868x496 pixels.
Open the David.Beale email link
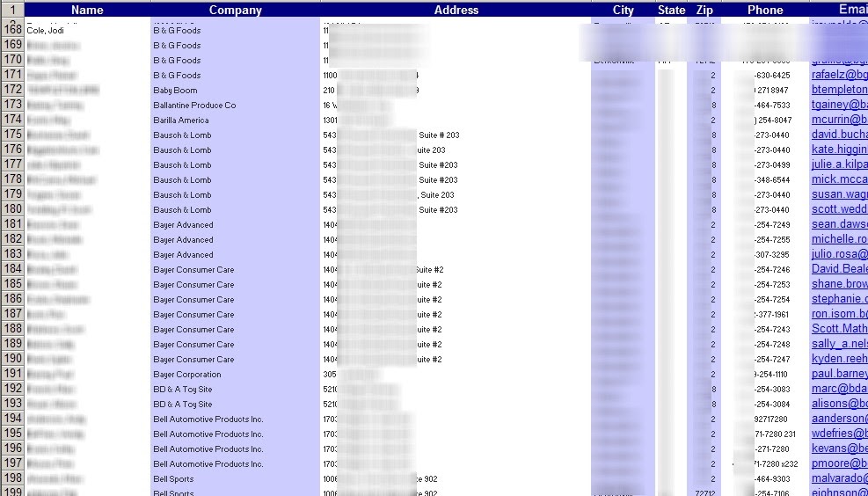839,270
